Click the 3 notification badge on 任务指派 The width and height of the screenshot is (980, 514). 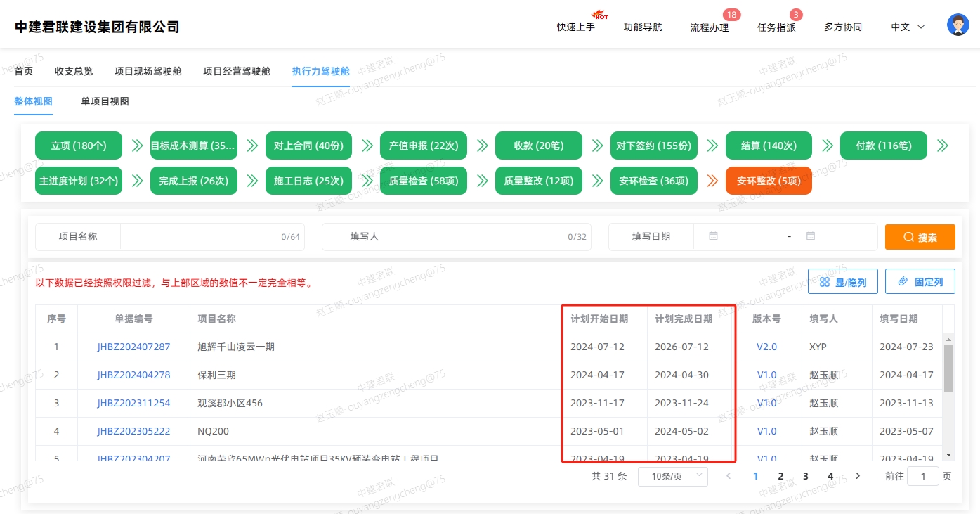pos(795,14)
